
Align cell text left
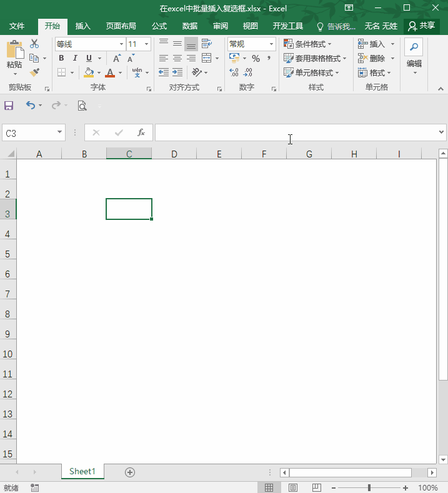(x=164, y=58)
